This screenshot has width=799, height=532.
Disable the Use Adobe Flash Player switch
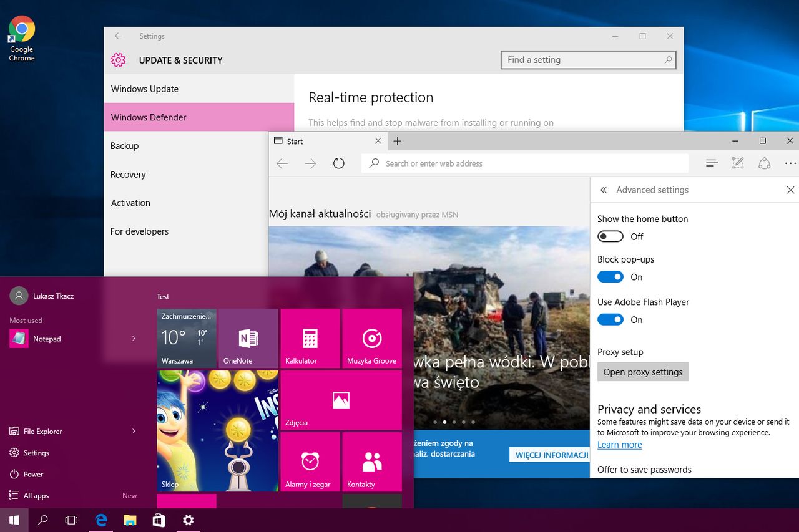(x=610, y=320)
